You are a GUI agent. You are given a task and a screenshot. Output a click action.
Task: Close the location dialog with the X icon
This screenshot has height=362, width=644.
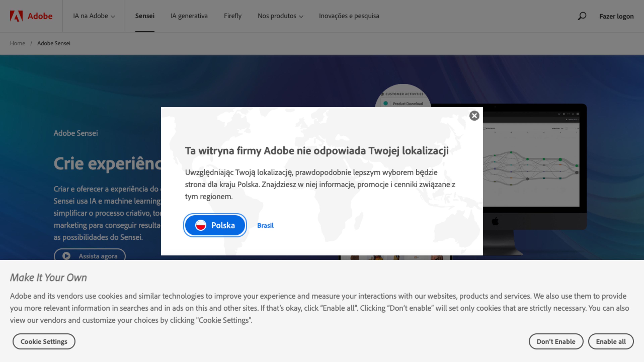[474, 116]
